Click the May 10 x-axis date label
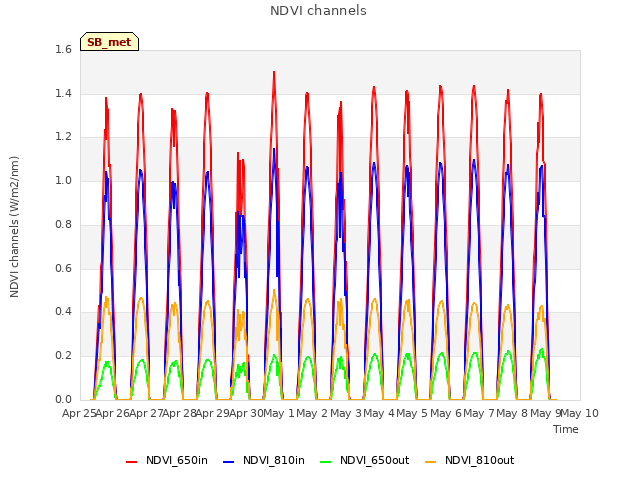 click(x=579, y=413)
